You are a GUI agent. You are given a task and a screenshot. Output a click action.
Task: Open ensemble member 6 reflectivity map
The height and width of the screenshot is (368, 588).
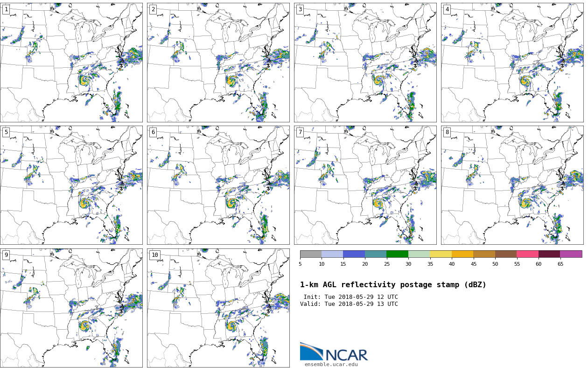[218, 185]
